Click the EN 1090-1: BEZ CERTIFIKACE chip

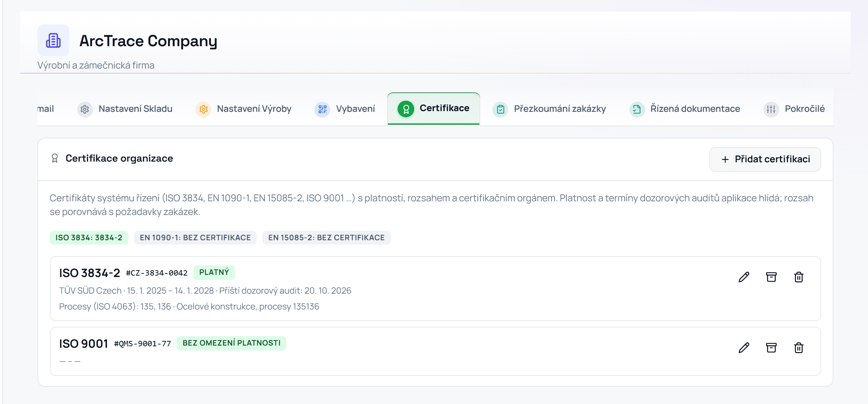(x=195, y=238)
